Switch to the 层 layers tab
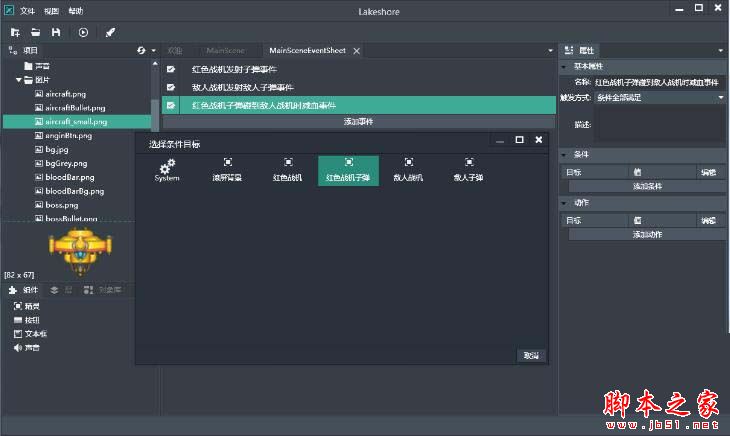 pos(61,290)
